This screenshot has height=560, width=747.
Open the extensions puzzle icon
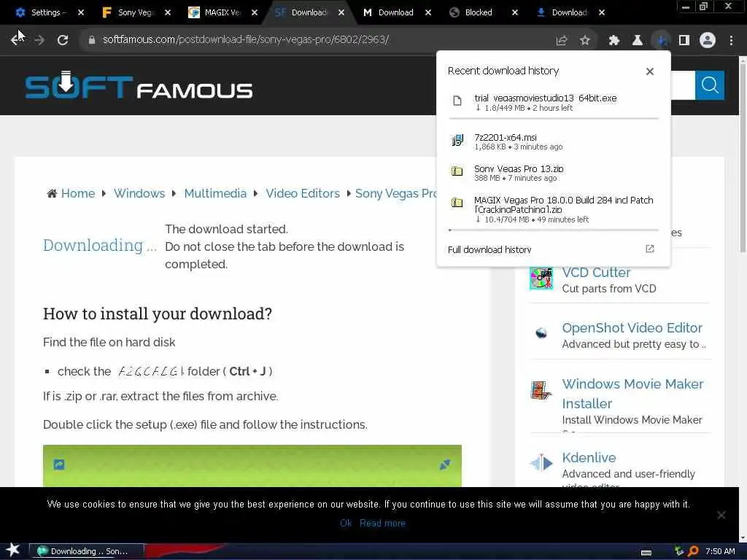pyautogui.click(x=614, y=41)
